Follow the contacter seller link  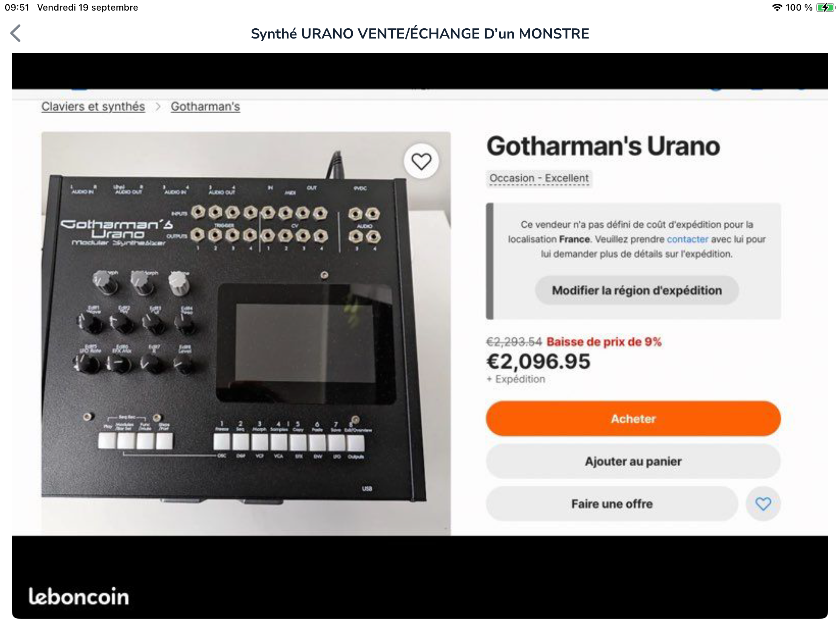(x=687, y=239)
